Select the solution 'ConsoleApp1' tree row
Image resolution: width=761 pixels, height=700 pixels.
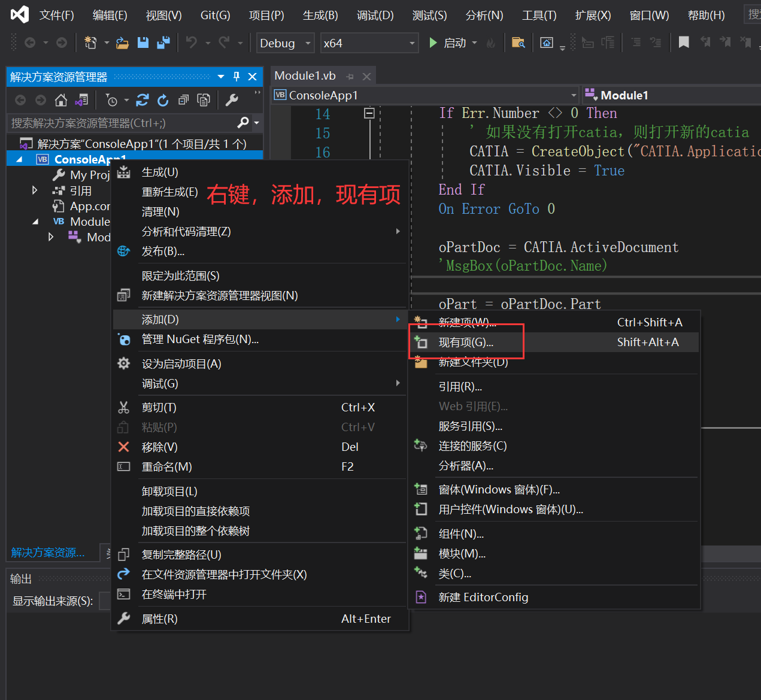tap(135, 144)
